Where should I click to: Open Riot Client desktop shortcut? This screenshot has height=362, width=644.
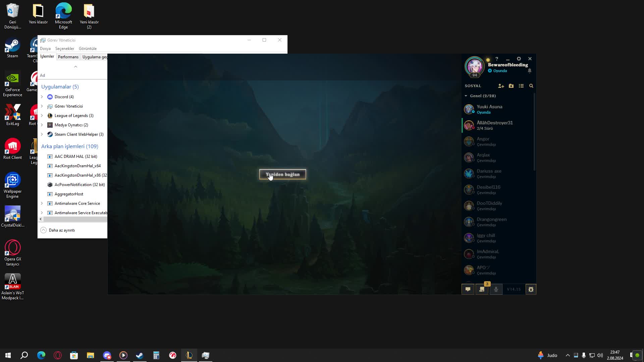(12, 149)
